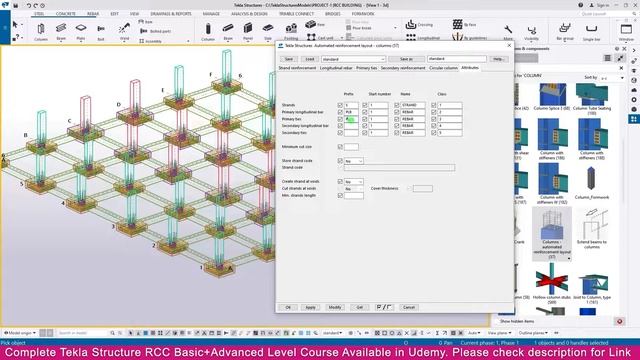The height and width of the screenshot is (360, 640).
Task: Open Sort by dropdown in components panel
Action: tap(611, 77)
